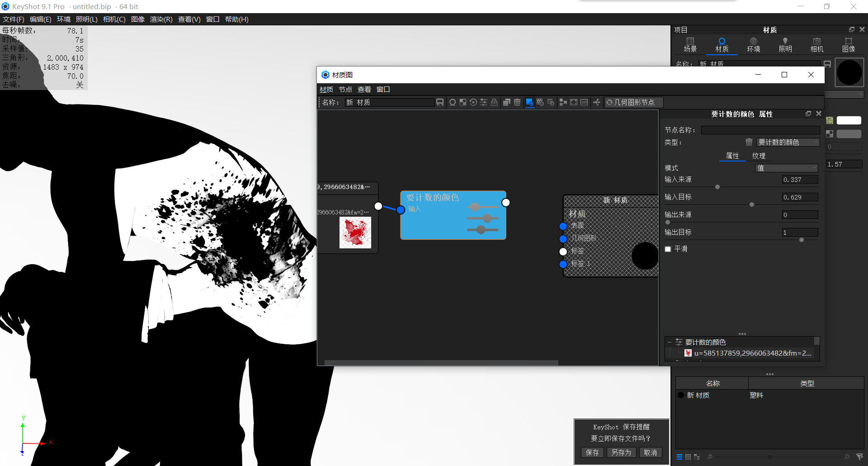Open the 图像 image panel
868x466 pixels.
(x=849, y=45)
